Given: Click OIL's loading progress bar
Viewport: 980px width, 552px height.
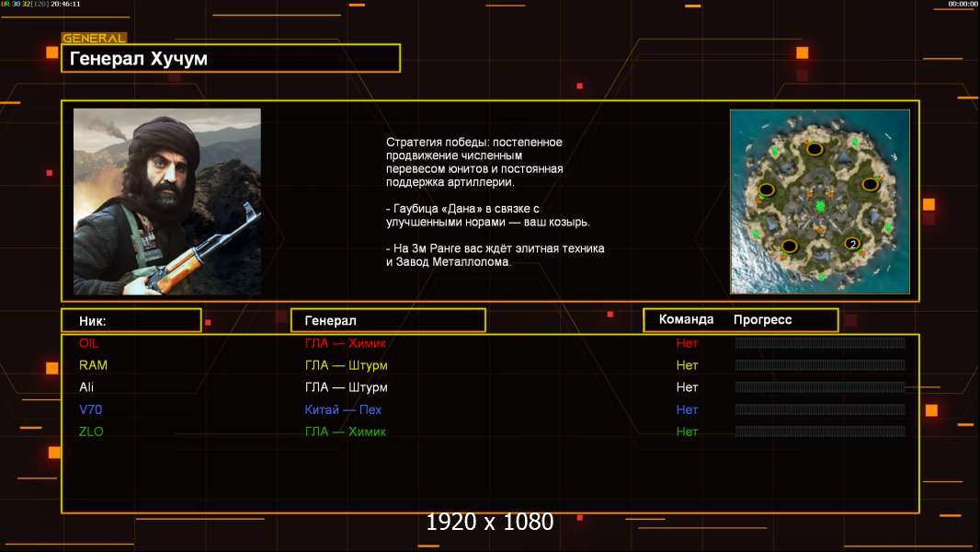Looking at the screenshot, I should [820, 342].
